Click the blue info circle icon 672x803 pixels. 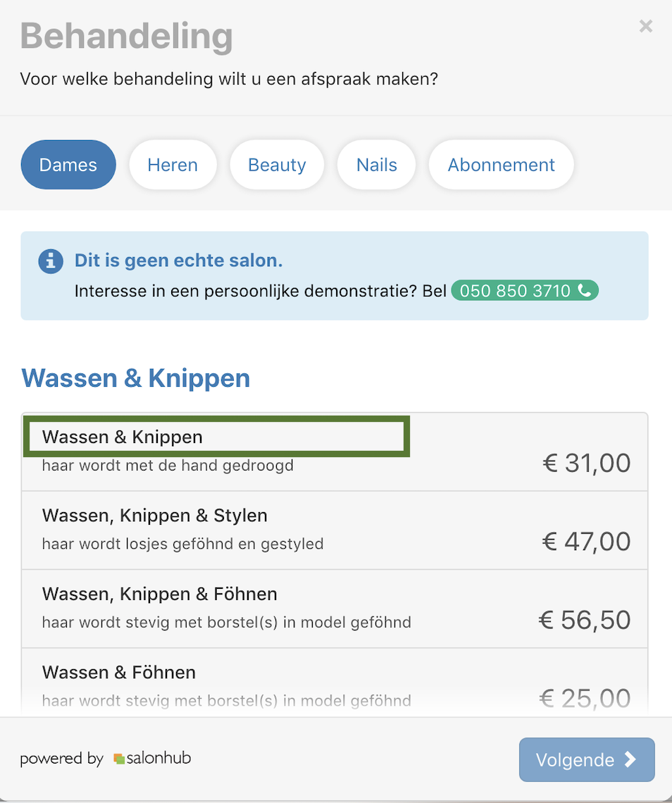click(51, 261)
